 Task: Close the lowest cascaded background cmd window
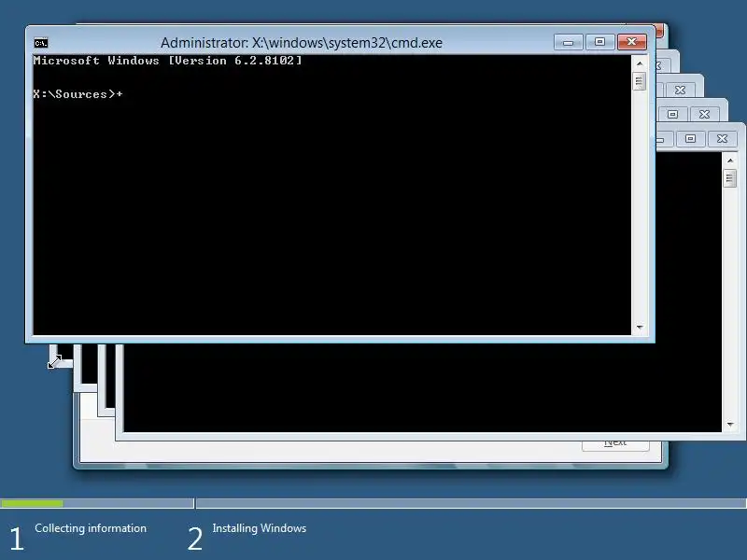click(722, 138)
